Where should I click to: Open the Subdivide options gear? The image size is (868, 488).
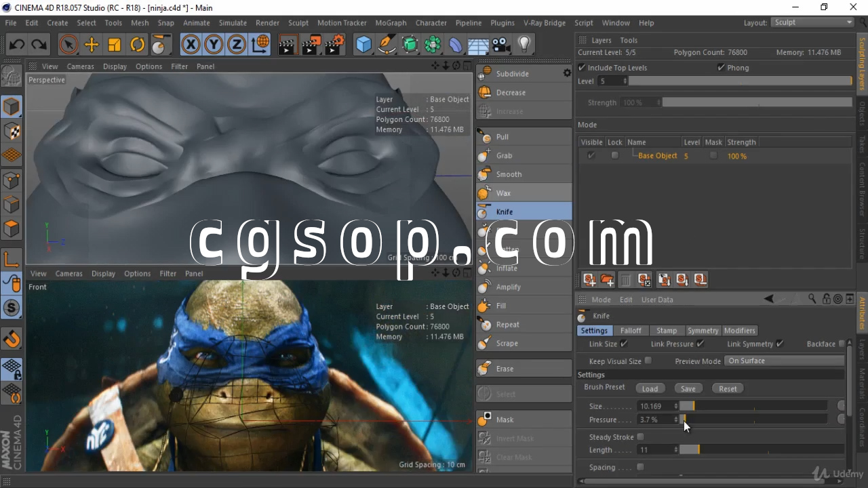567,73
